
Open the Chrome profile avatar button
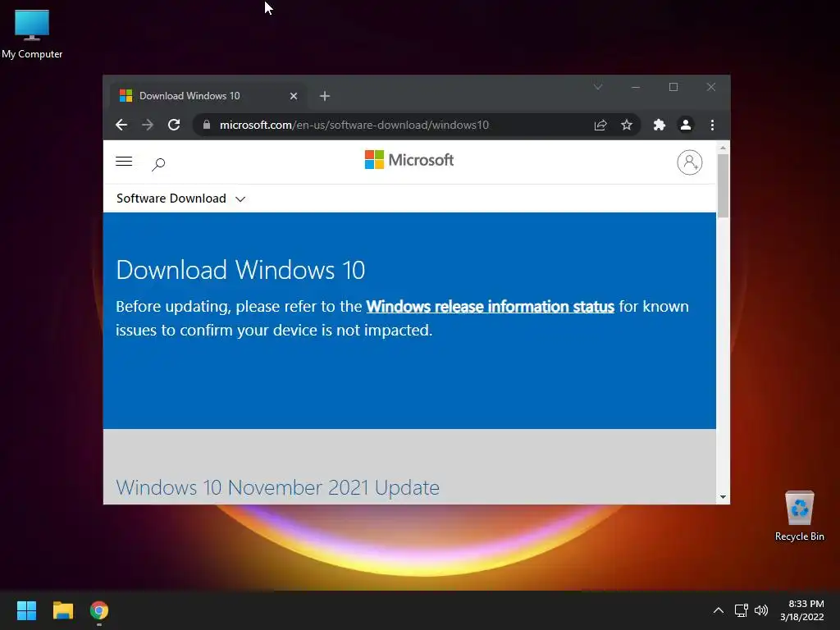(x=685, y=125)
